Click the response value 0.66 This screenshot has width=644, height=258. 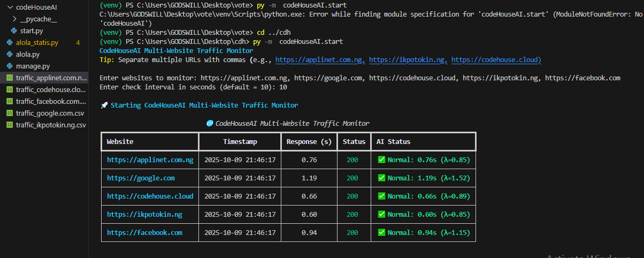[309, 196]
